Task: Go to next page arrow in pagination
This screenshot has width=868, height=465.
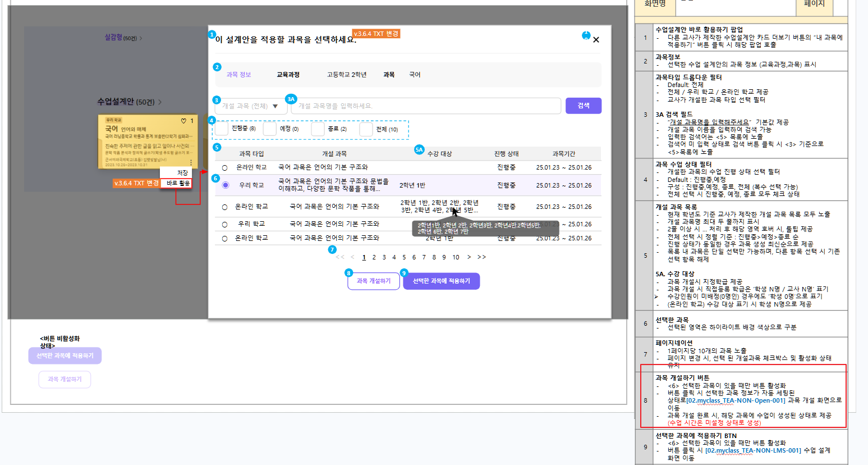Action: pyautogui.click(x=469, y=257)
